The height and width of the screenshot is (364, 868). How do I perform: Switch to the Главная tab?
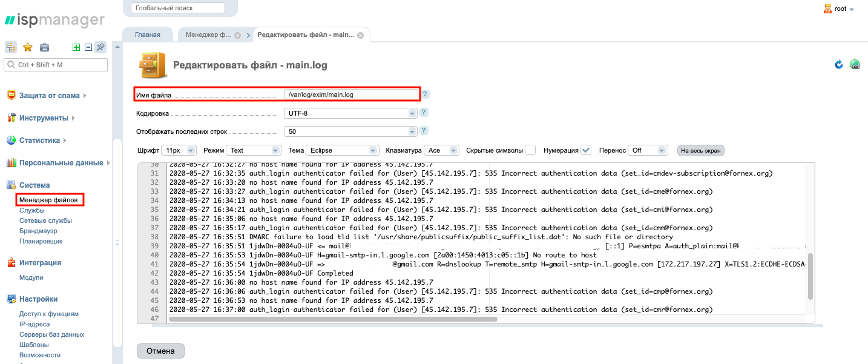[x=148, y=35]
